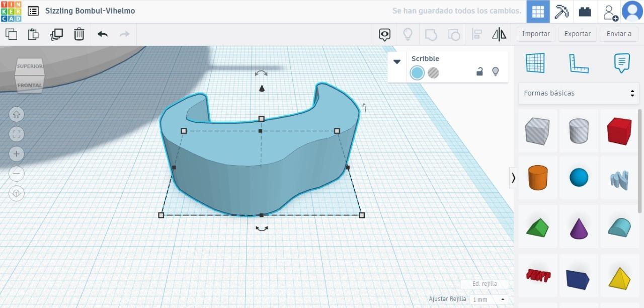Image resolution: width=644 pixels, height=308 pixels.
Task: Open the Blocks pickaxe mode
Action: (561, 12)
